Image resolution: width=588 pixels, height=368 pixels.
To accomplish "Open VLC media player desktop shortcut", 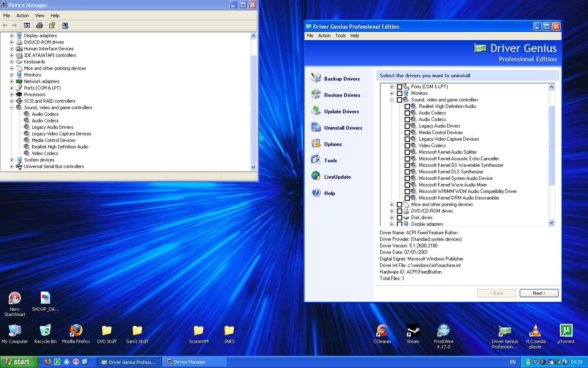I will tap(535, 331).
